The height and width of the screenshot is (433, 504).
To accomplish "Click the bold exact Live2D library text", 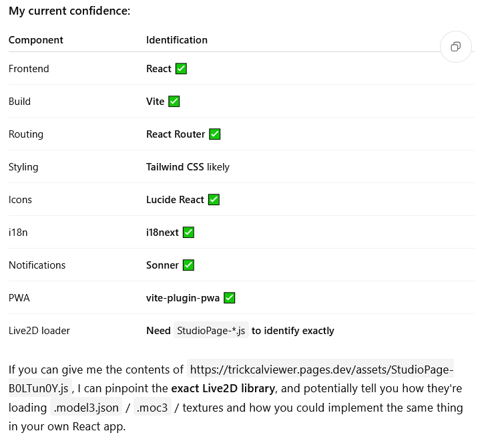I will (223, 389).
